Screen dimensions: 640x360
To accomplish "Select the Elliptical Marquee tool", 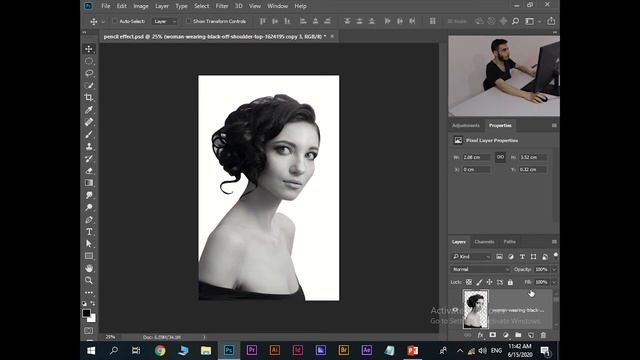I will 89,61.
